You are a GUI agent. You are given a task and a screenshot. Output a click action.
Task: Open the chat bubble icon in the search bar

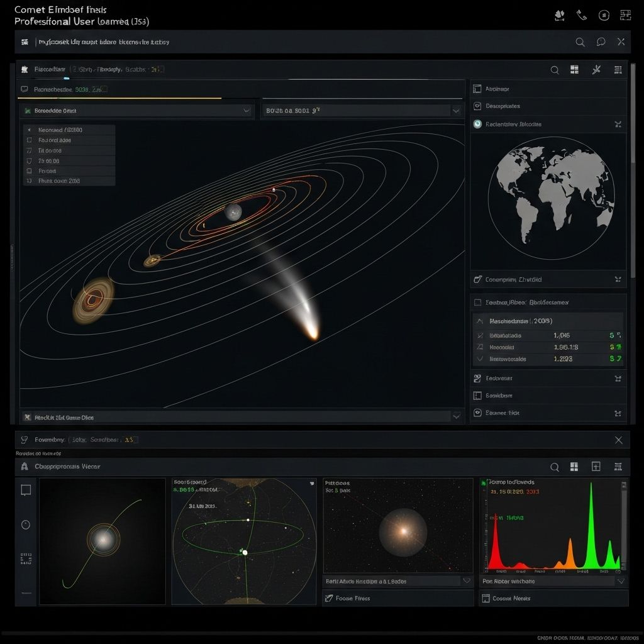pyautogui.click(x=600, y=42)
